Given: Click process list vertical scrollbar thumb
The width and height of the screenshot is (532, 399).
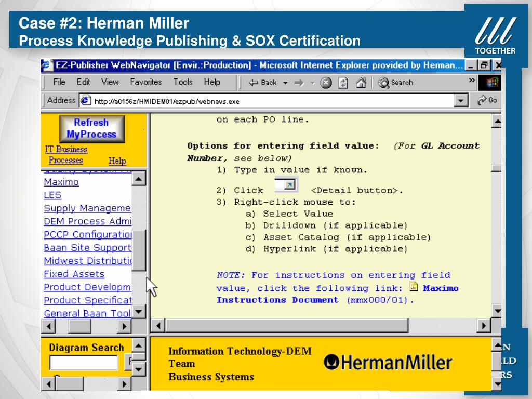Looking at the screenshot, I should (x=138, y=250).
